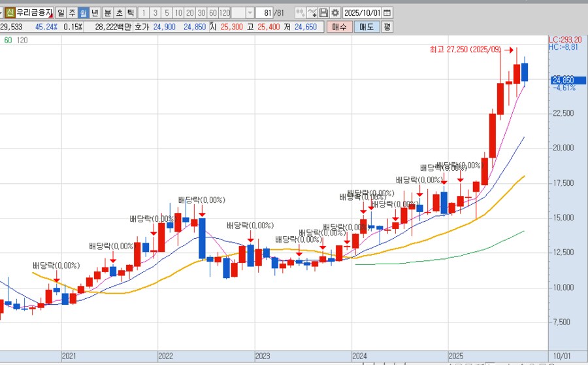588x365 pixels.
Task: Click the 평 button beside 매도
Action: click(x=387, y=27)
